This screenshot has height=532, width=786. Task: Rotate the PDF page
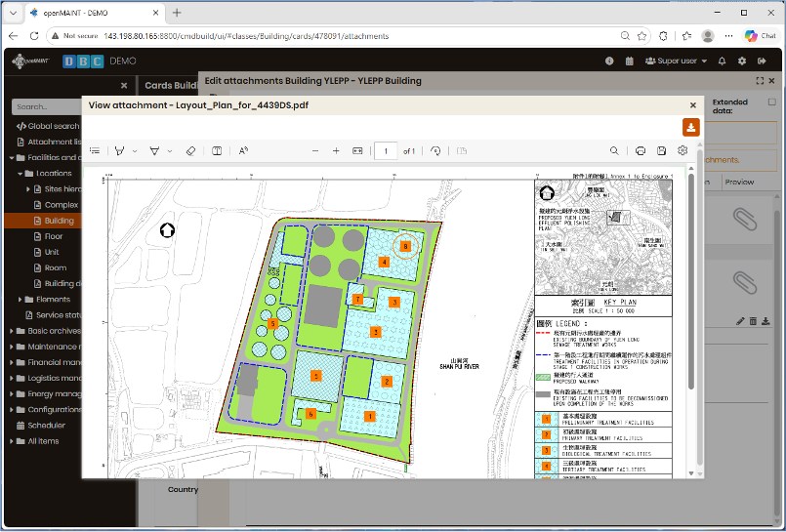[435, 150]
